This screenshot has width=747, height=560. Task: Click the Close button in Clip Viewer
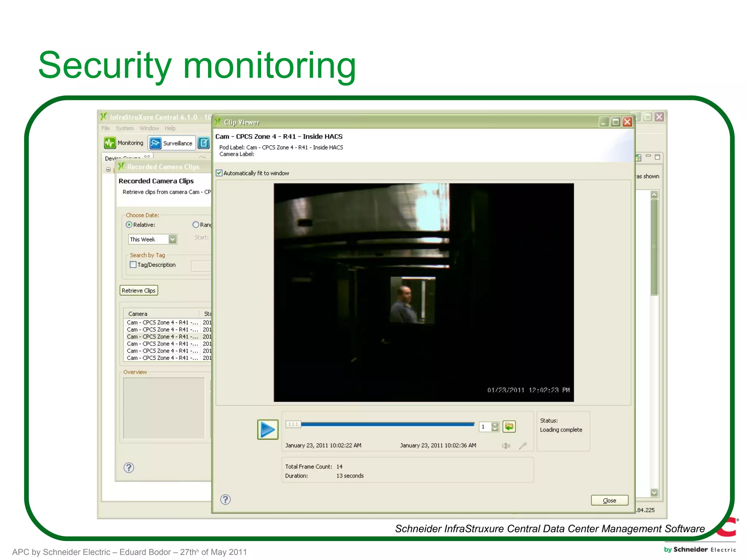coord(609,501)
